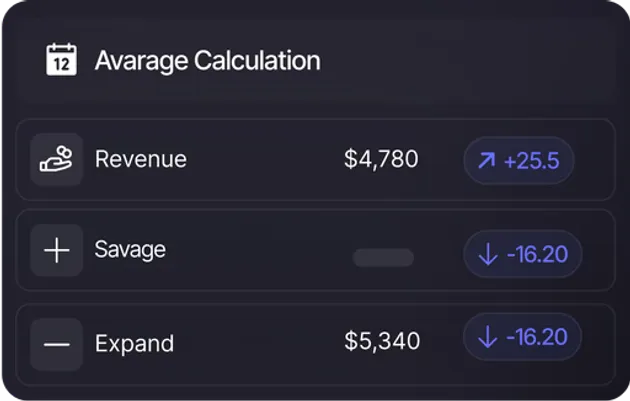Click the $5,340 expand amount

(382, 342)
